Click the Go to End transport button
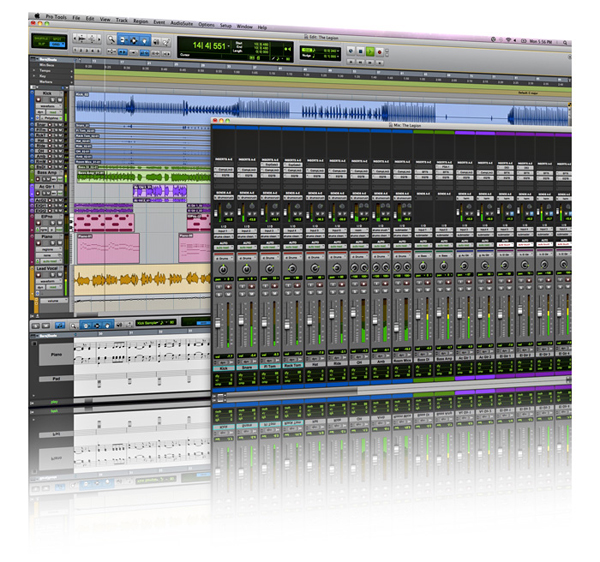Image resolution: width=600 pixels, height=562 pixels. pyautogui.click(x=380, y=62)
